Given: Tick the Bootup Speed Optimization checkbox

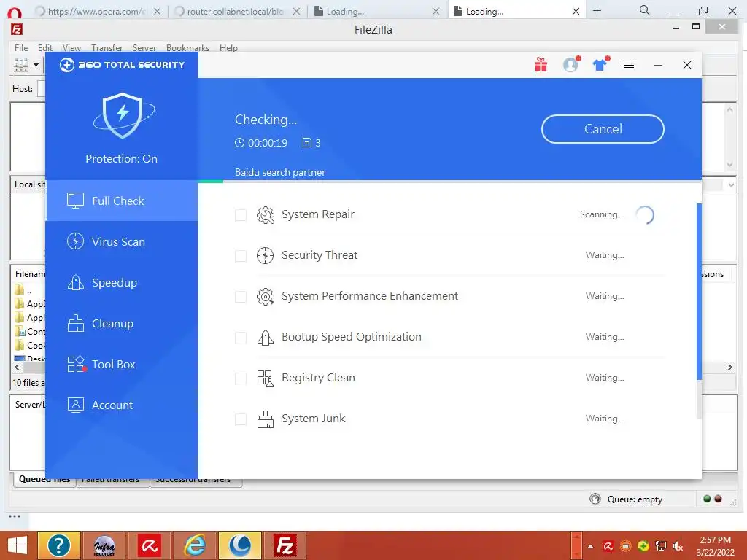Looking at the screenshot, I should click(241, 338).
